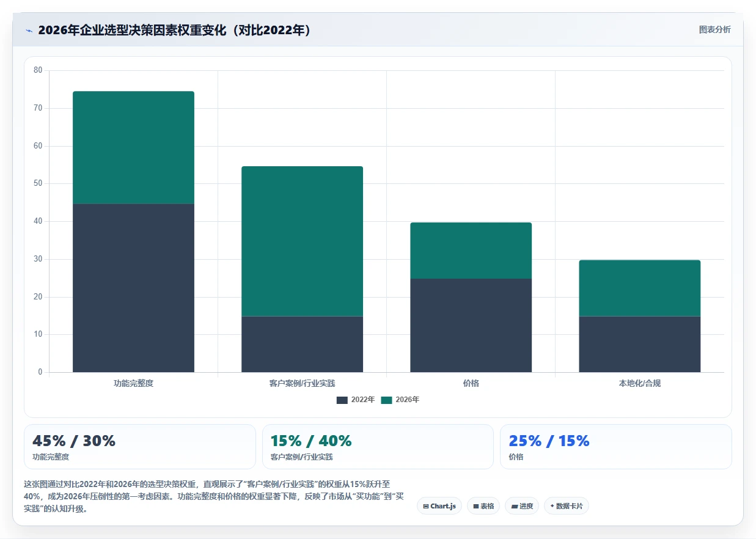
Task: Click the 2026 teal segment of 本地化/合规
Action: [x=639, y=288]
